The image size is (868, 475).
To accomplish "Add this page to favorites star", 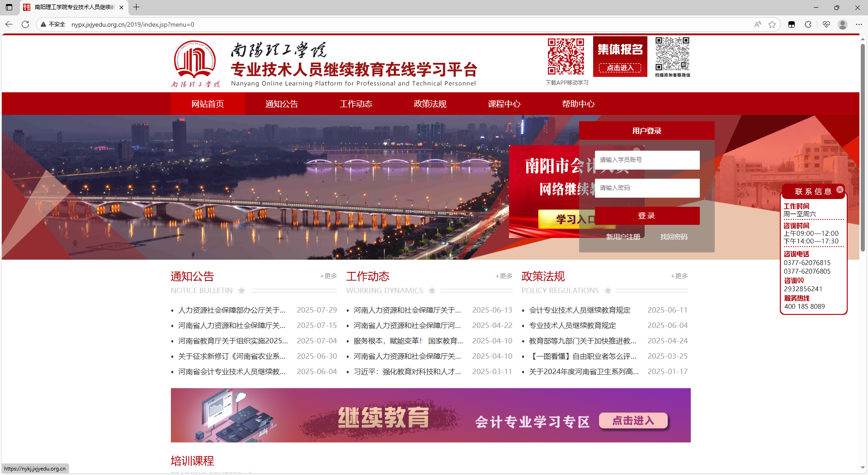I will coord(772,24).
